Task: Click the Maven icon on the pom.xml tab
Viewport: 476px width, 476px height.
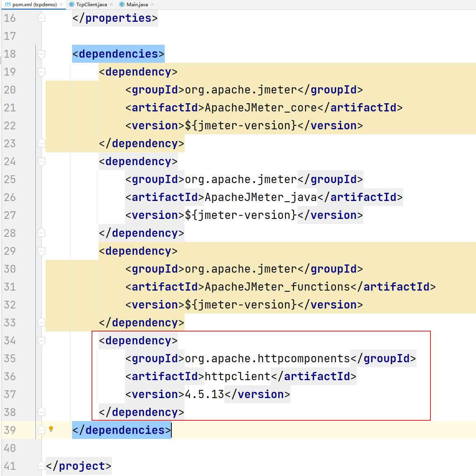Action: pos(8,4)
